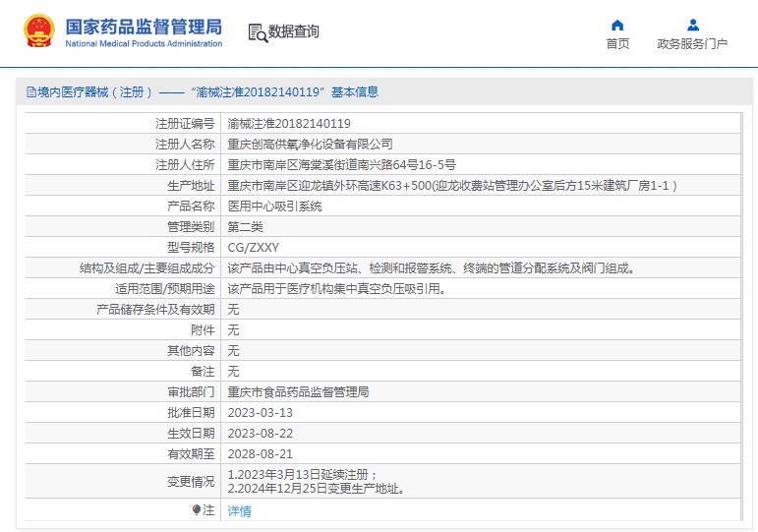This screenshot has height=532, width=758.
Task: Click change record 1.2023年3月13日延续注册
Action: 302,474
